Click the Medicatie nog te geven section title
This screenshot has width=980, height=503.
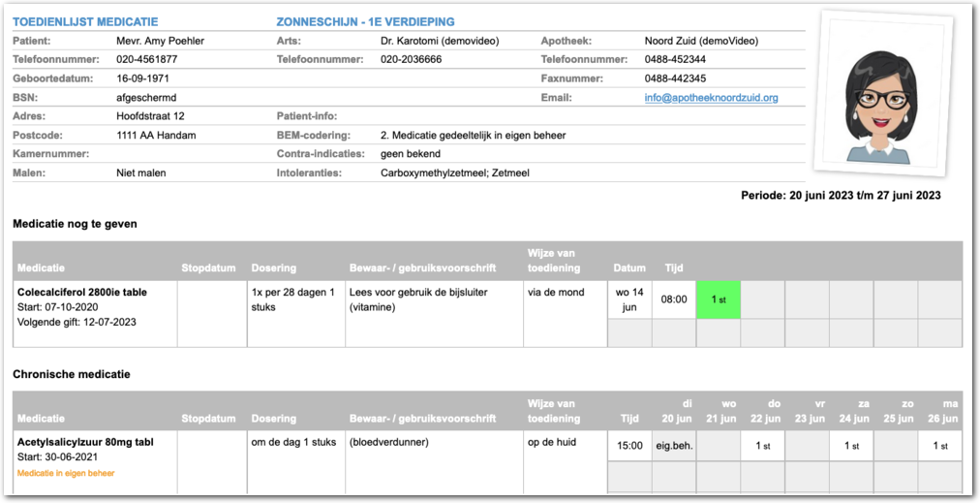(x=75, y=224)
